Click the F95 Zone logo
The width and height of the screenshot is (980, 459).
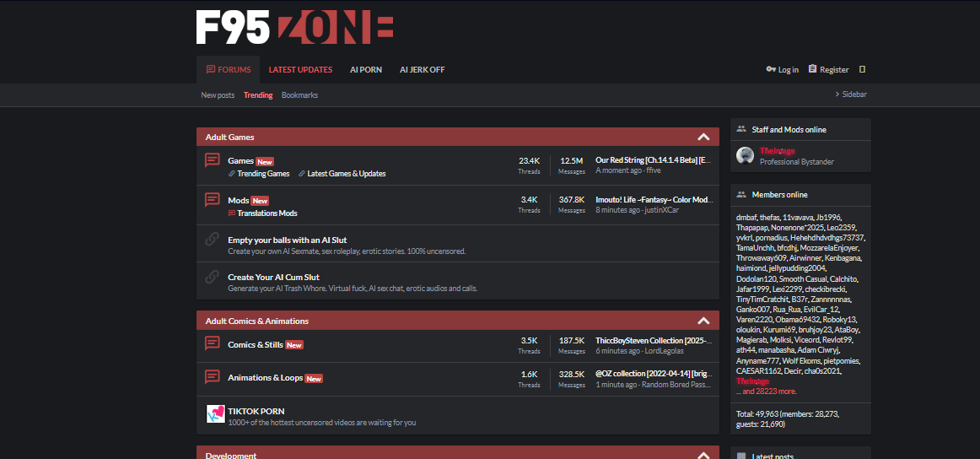click(294, 27)
